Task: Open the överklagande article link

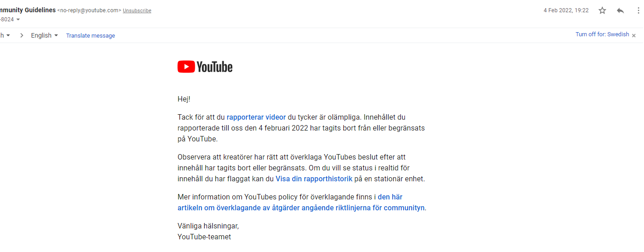Action: pos(301,203)
